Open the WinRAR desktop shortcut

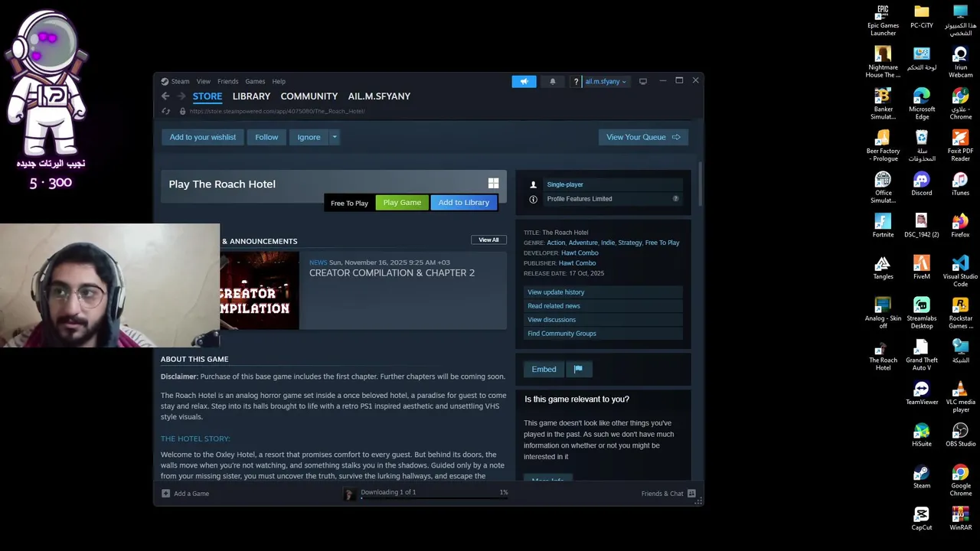click(x=961, y=519)
